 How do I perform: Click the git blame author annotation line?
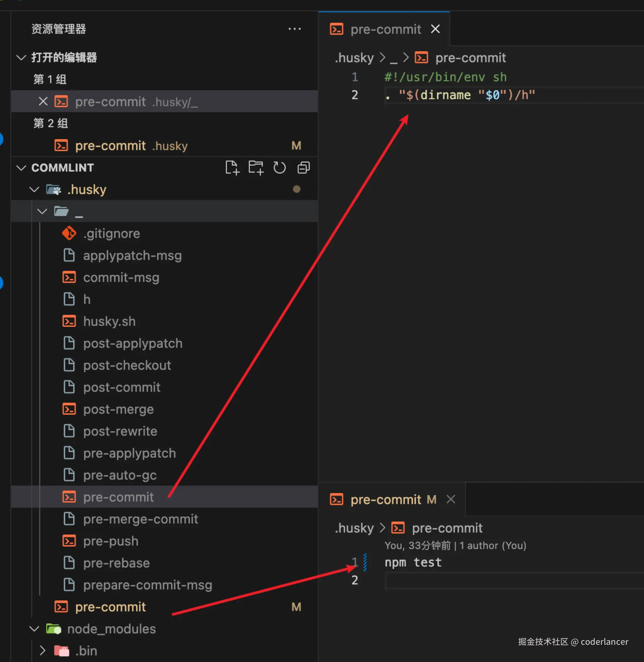tap(455, 545)
